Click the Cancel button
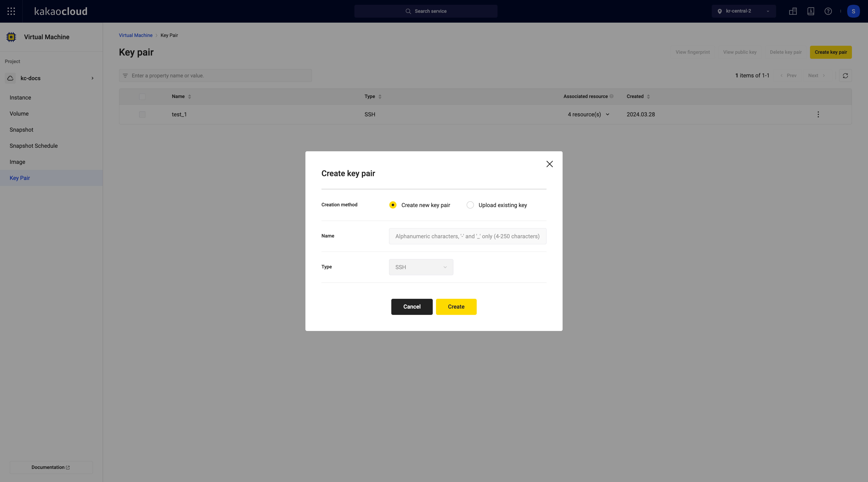This screenshot has width=868, height=482. point(412,307)
